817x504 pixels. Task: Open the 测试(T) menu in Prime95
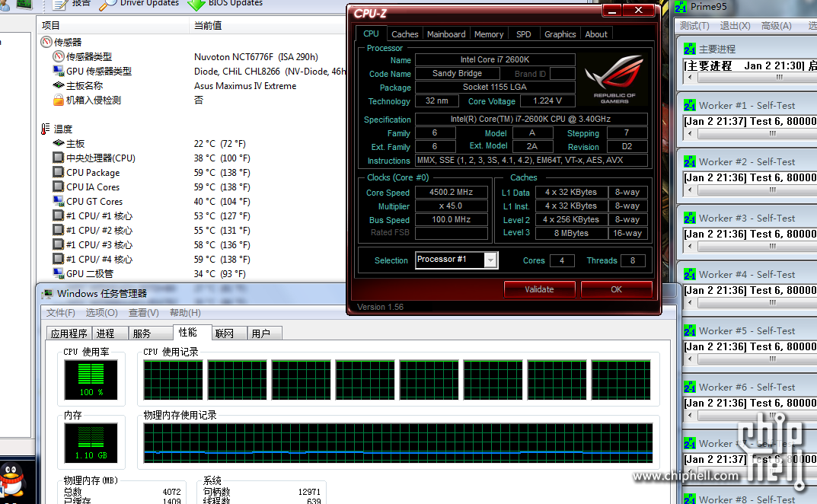point(694,26)
